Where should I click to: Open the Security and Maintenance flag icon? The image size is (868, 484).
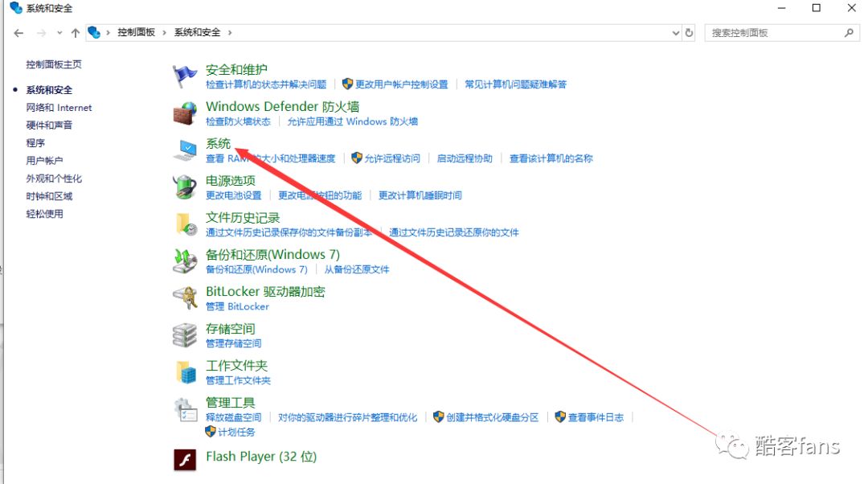[184, 76]
